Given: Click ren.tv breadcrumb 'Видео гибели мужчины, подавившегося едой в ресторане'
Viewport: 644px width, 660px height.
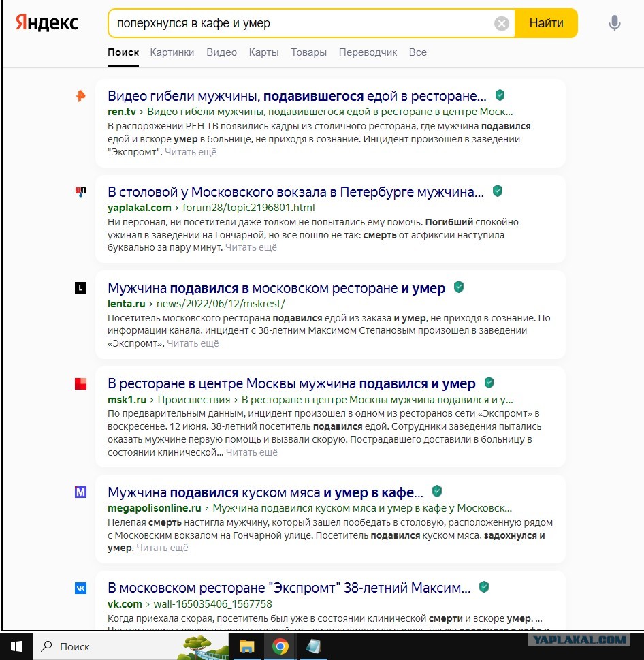Looking at the screenshot, I should point(329,112).
